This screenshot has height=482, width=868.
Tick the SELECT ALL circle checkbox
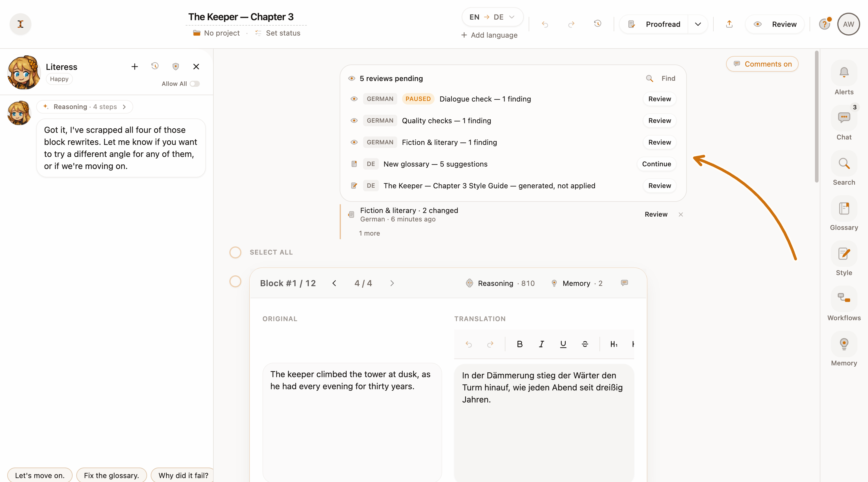[235, 252]
